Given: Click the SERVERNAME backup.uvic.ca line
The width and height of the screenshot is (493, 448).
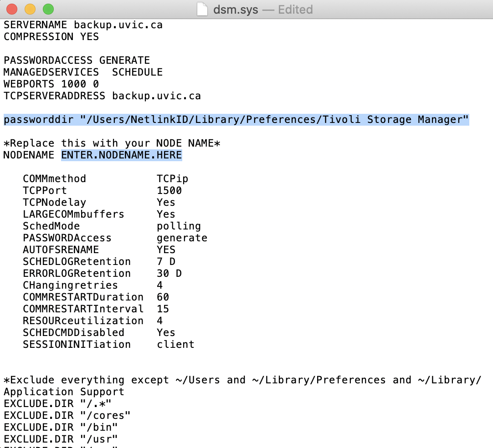Looking at the screenshot, I should tap(83, 25).
